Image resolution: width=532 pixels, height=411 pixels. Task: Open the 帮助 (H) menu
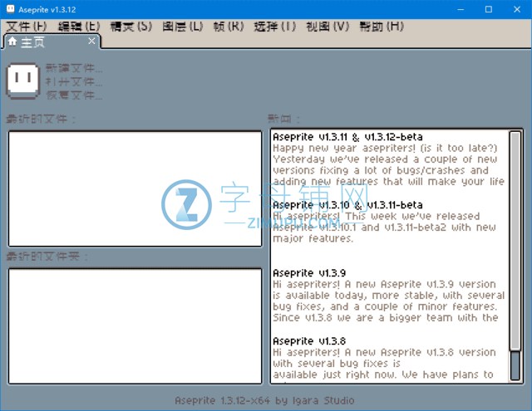(382, 27)
